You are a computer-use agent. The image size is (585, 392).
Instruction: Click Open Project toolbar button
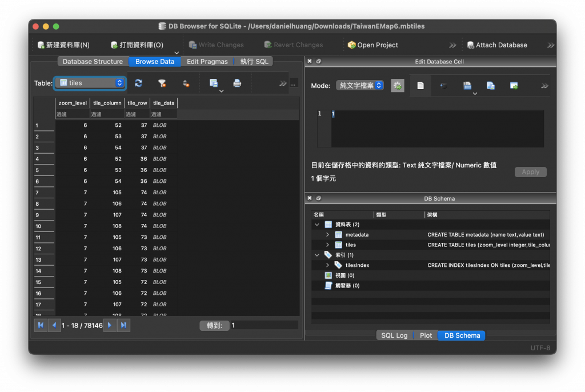click(x=372, y=45)
